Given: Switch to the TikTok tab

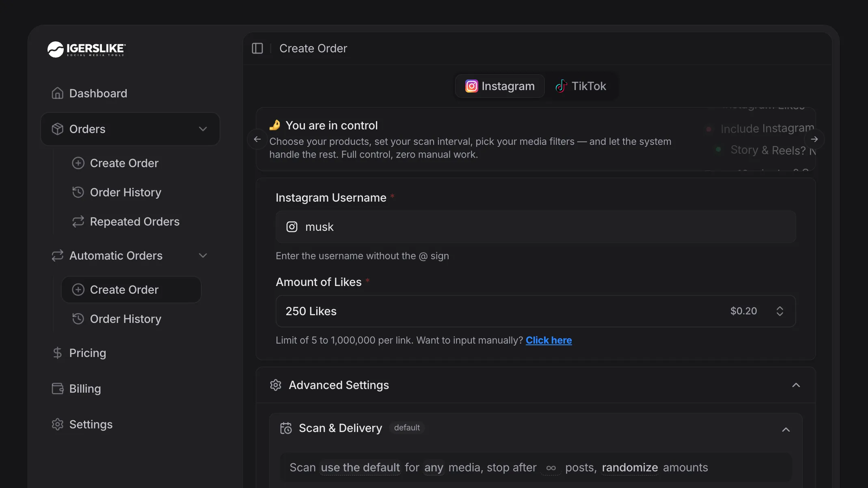Looking at the screenshot, I should coord(581,86).
